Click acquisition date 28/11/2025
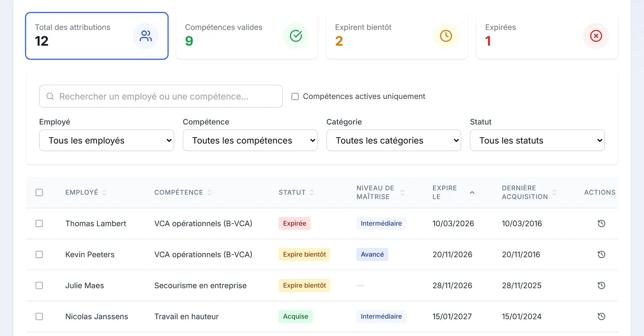 click(x=522, y=285)
